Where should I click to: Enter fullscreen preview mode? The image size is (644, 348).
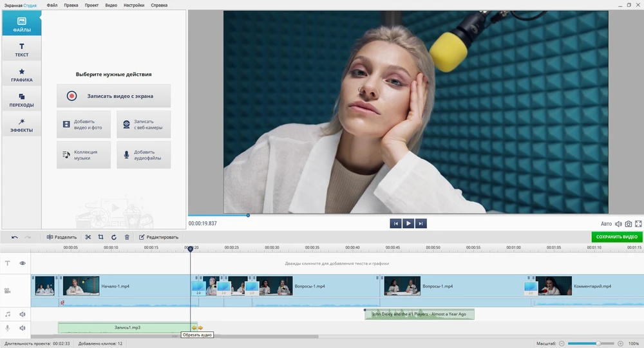tap(638, 224)
